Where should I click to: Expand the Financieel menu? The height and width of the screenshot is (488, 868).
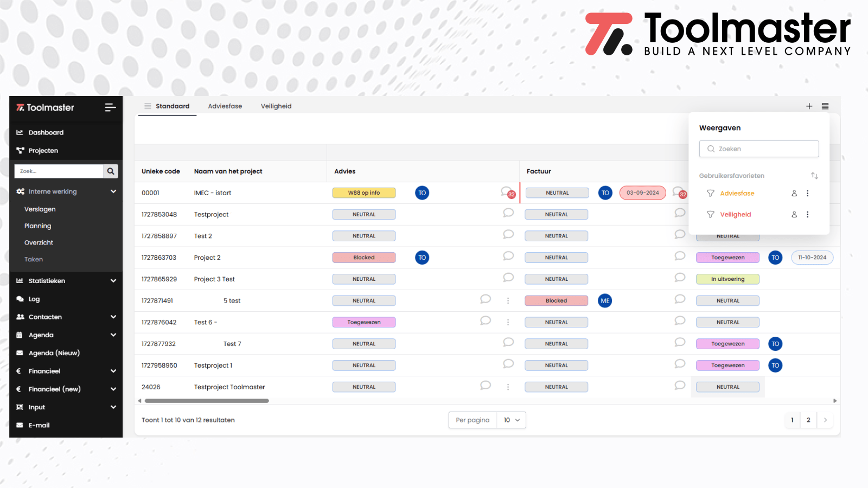coord(113,371)
